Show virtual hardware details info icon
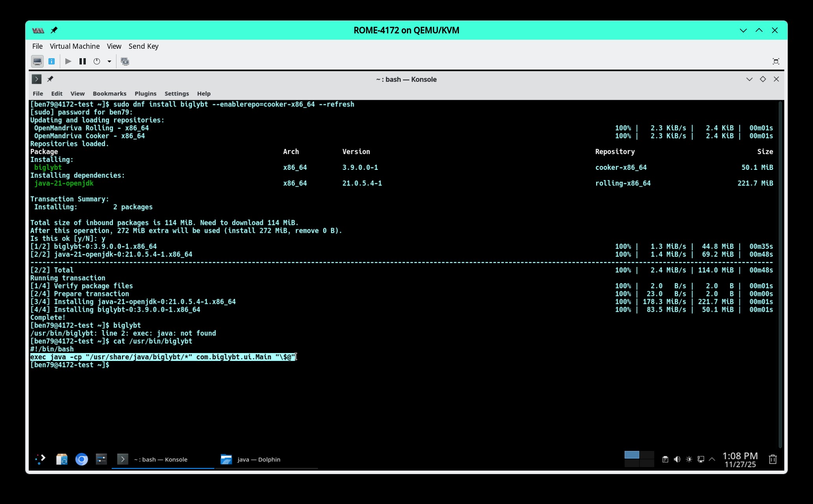Viewport: 813px width, 504px height. pyautogui.click(x=52, y=61)
